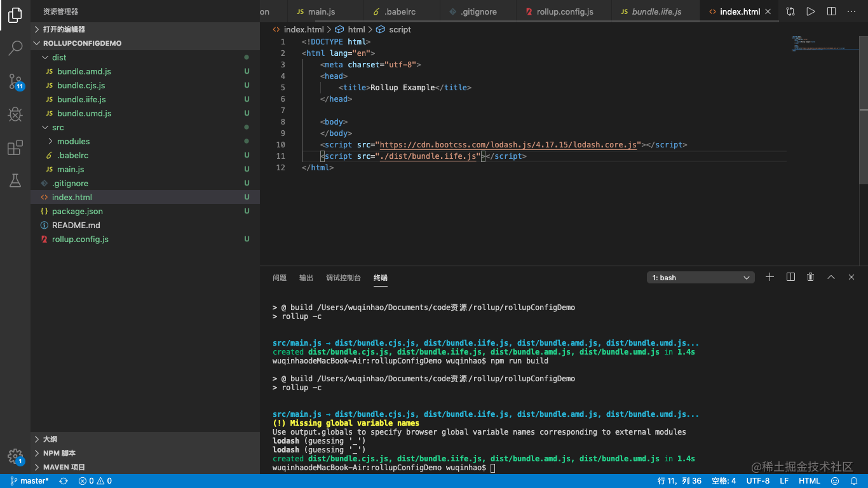Collapse the ROLLUPCONFIGDEMO section
Image resolution: width=868 pixels, height=488 pixels.
[145, 43]
